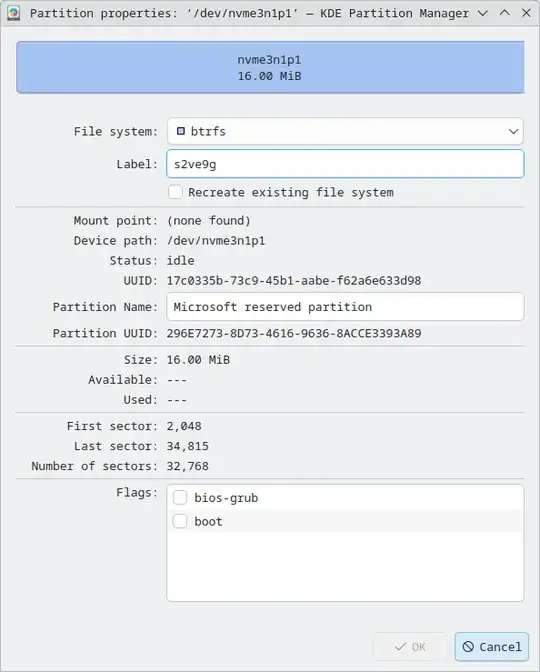The width and height of the screenshot is (540, 672).
Task: Minimize the Partition properties window
Action: click(483, 13)
